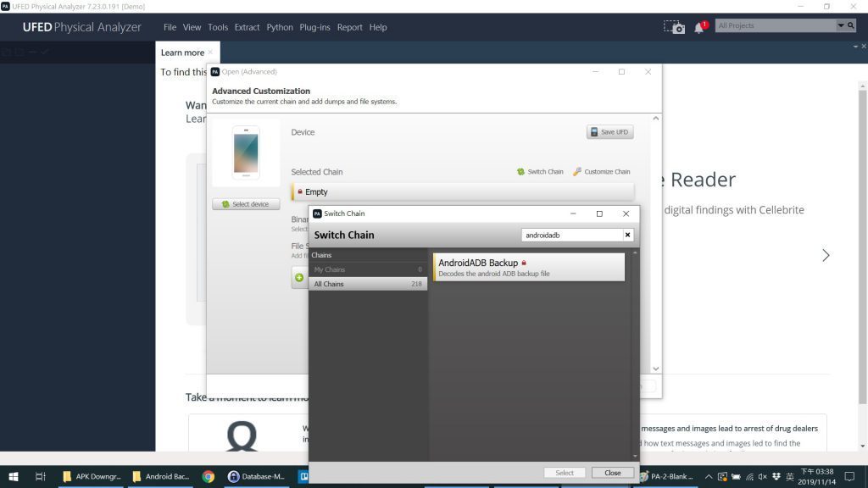Click the androidadb chain search field

572,236
